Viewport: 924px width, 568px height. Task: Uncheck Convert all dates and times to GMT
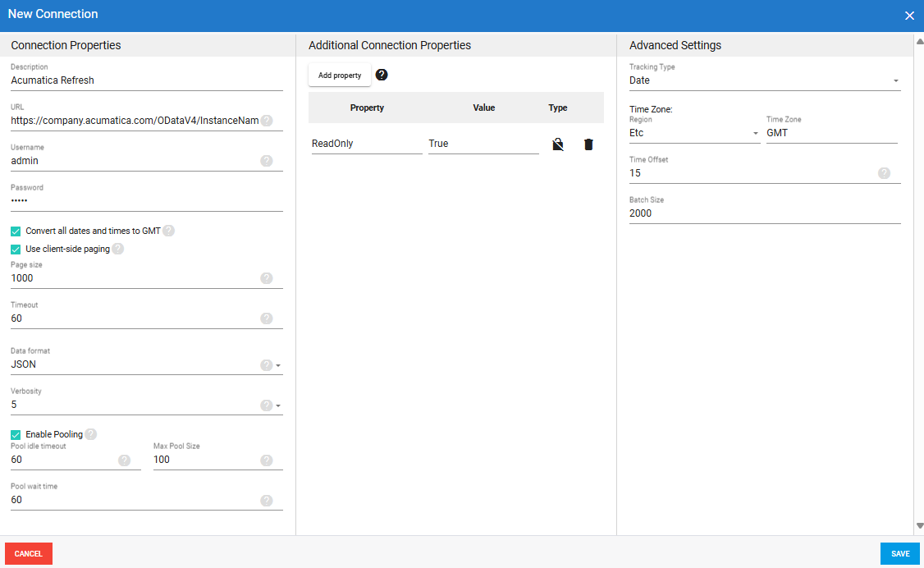[x=15, y=231]
